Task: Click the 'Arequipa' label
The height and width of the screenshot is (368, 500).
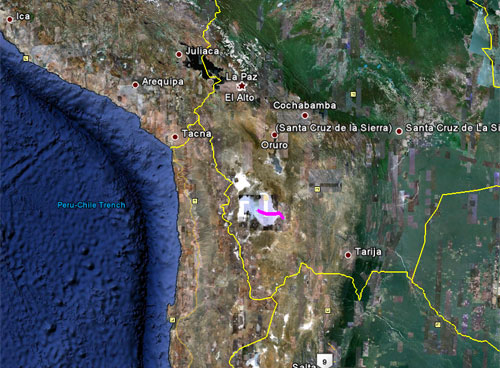Action: pyautogui.click(x=163, y=82)
